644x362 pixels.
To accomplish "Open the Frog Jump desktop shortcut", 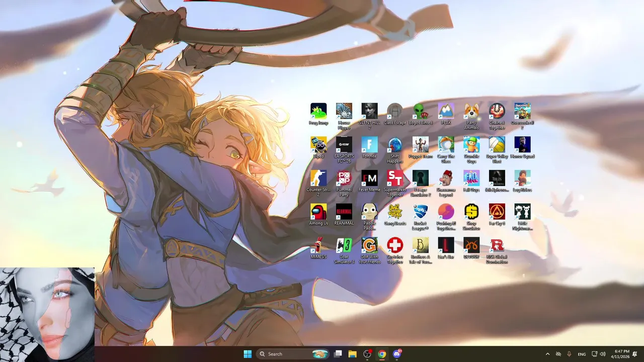I will tap(318, 115).
